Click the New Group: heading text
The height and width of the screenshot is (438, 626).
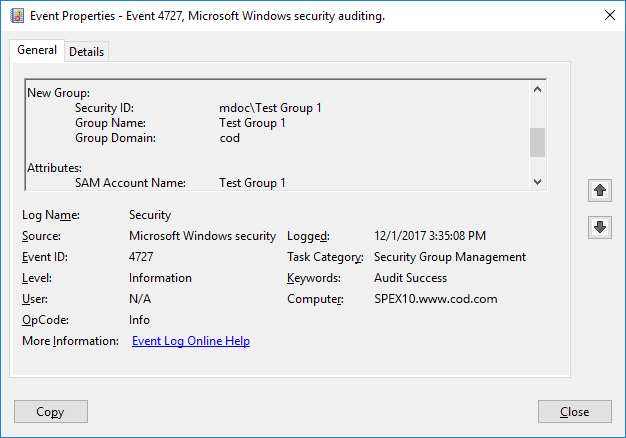coord(59,93)
